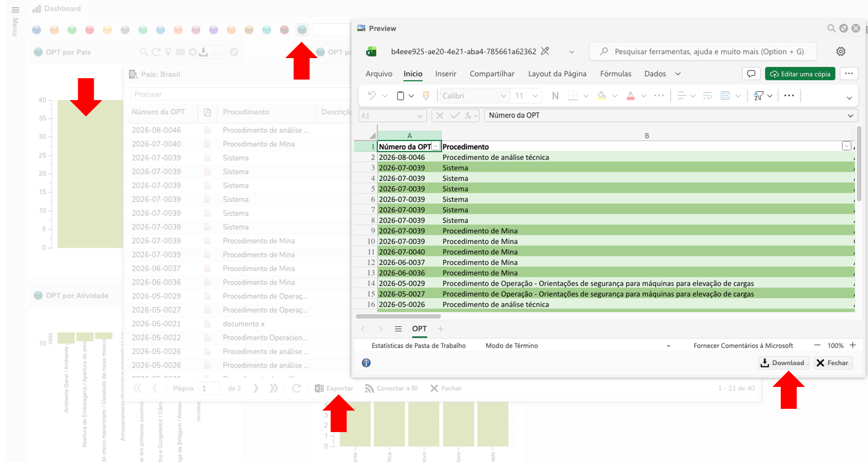Toggle bold formatting (N) in the ribbon
Viewport: 868px width, 462px height.
[555, 96]
